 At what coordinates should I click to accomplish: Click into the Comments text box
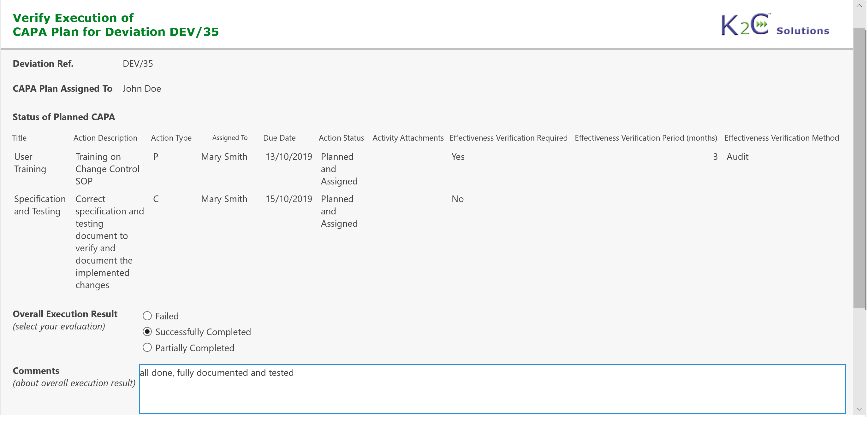(492, 389)
